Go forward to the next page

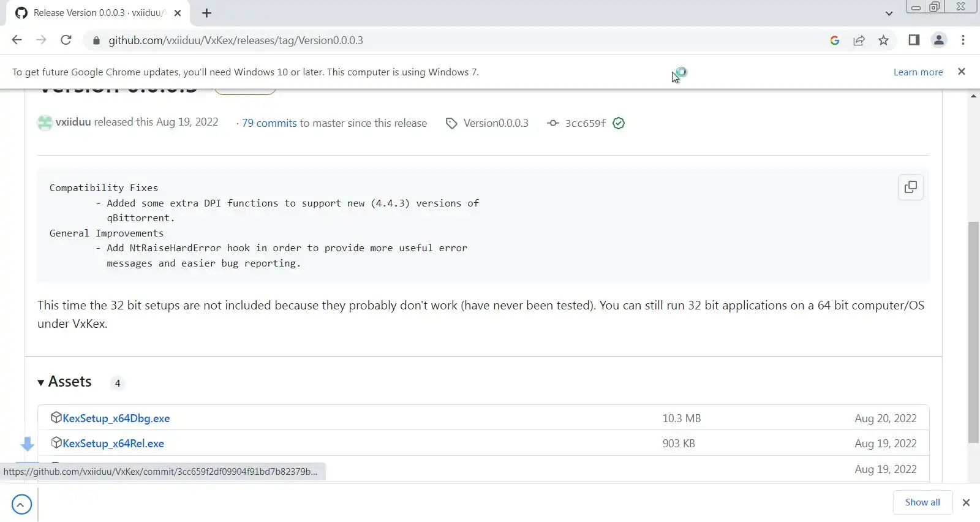pyautogui.click(x=41, y=40)
